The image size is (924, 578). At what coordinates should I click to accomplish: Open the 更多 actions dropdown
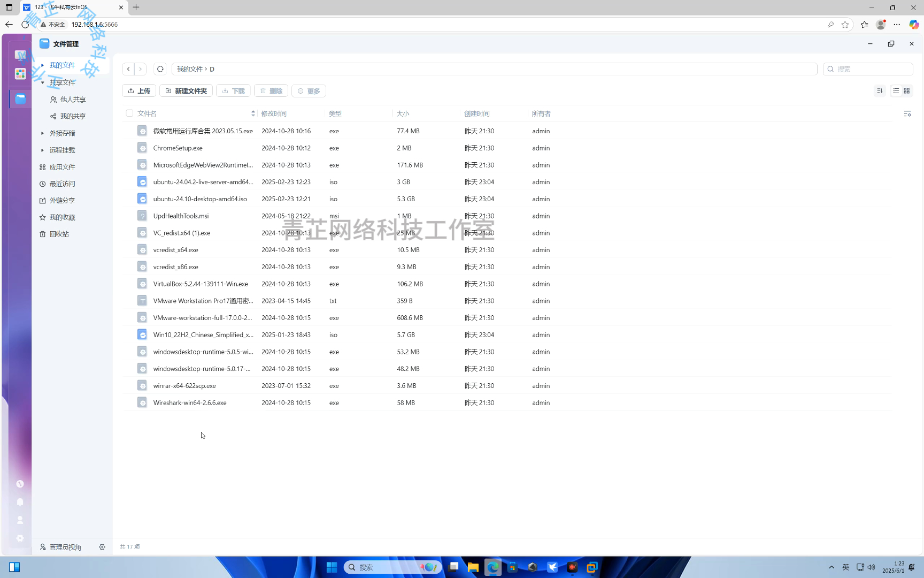[x=309, y=91]
